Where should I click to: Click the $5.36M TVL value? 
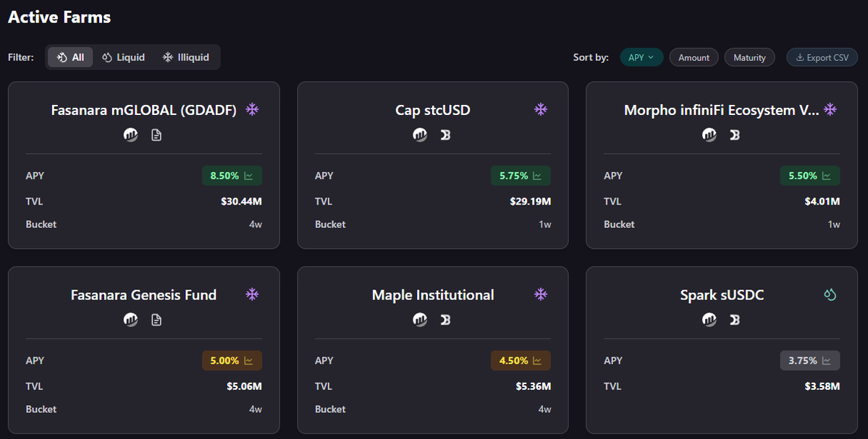point(533,386)
